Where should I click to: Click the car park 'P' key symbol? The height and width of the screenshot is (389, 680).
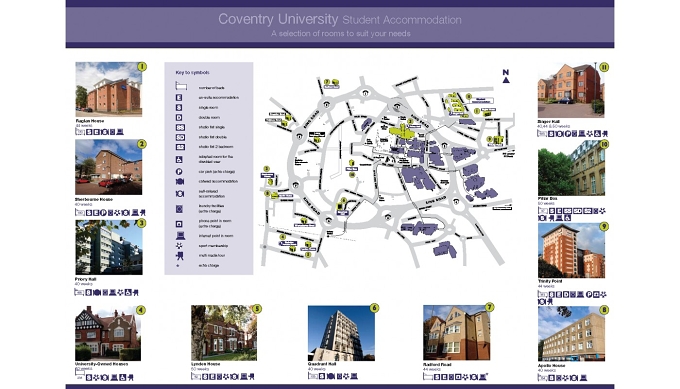coord(179,172)
